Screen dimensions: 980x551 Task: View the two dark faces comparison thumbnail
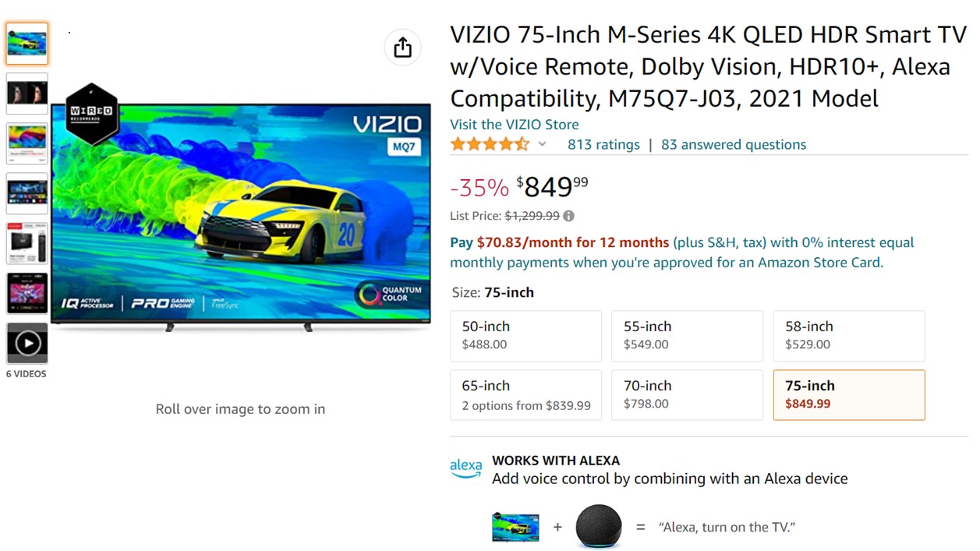[27, 94]
